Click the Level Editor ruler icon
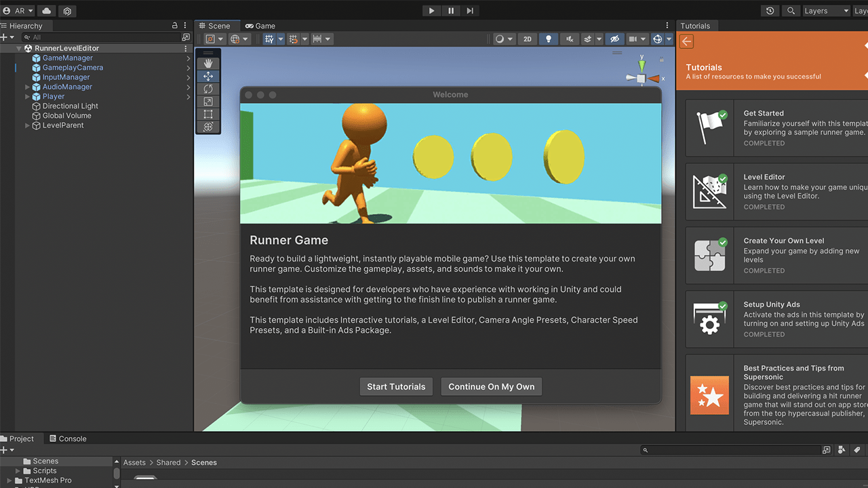The image size is (868, 488). click(x=709, y=192)
